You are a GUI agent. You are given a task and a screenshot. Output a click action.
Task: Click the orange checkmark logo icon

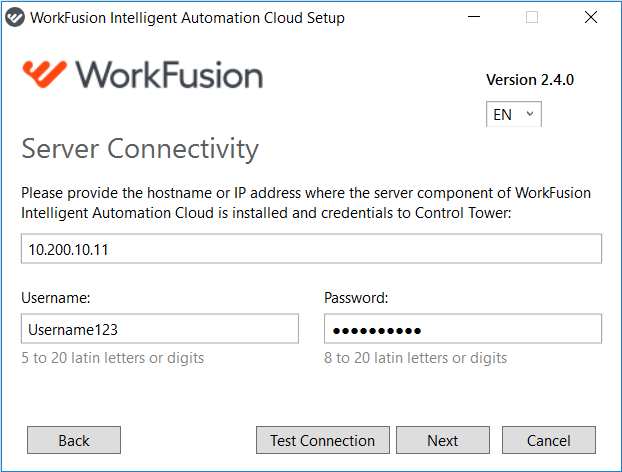coord(44,74)
